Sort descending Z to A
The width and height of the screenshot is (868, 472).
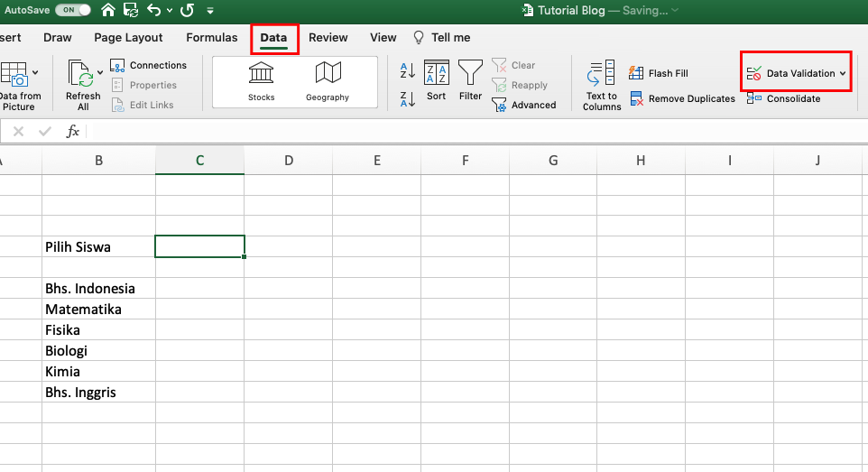click(408, 99)
